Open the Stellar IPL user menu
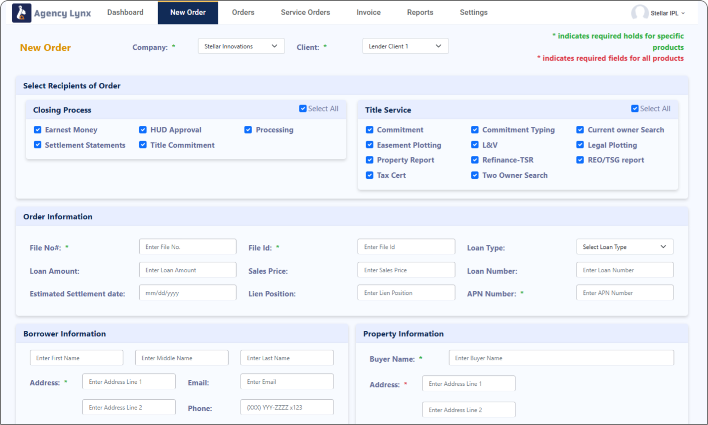708x425 pixels. click(665, 13)
